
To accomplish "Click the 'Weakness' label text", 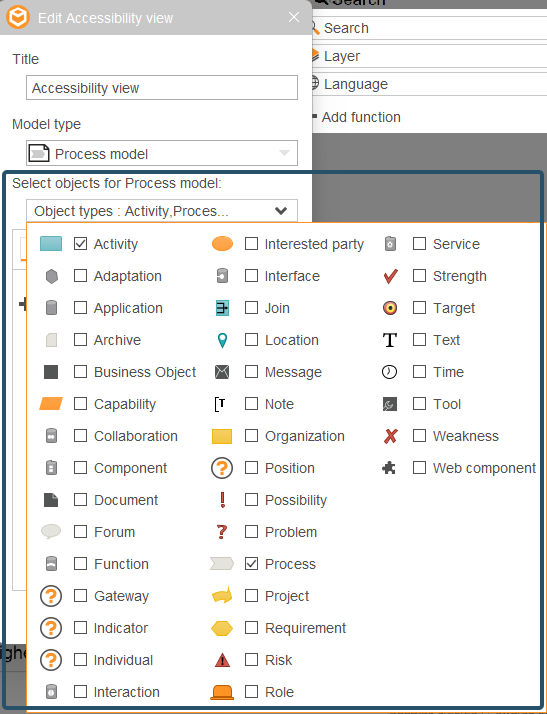I will click(465, 436).
